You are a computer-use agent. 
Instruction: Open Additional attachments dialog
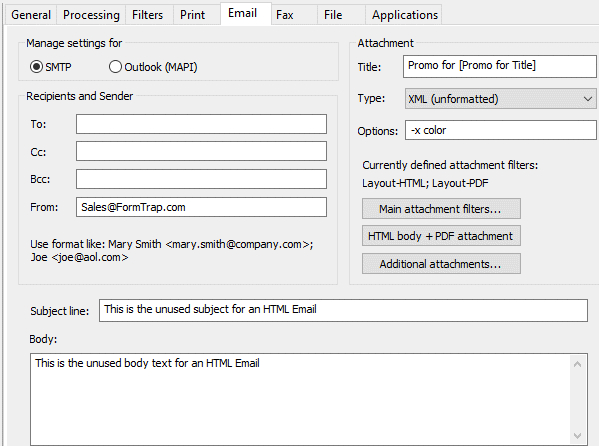441,264
